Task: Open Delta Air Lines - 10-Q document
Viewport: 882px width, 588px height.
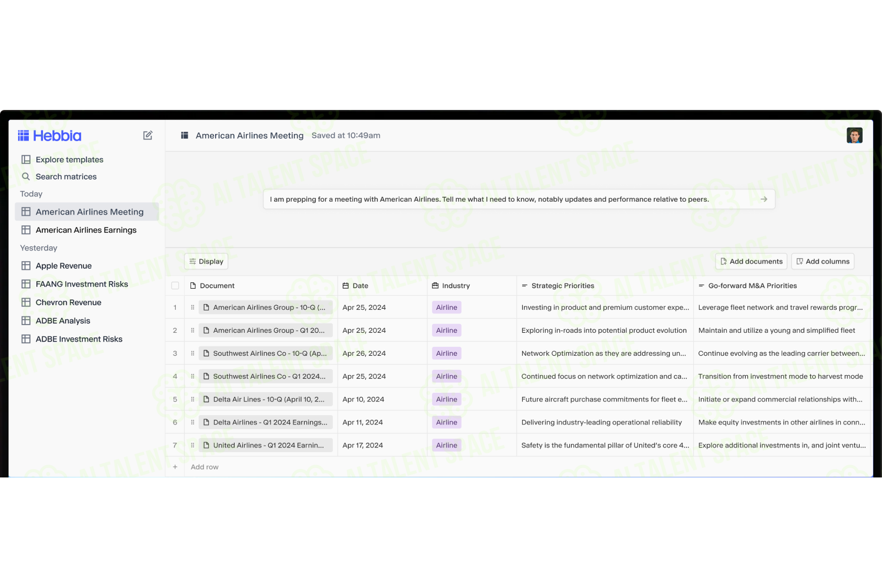Action: coord(266,399)
